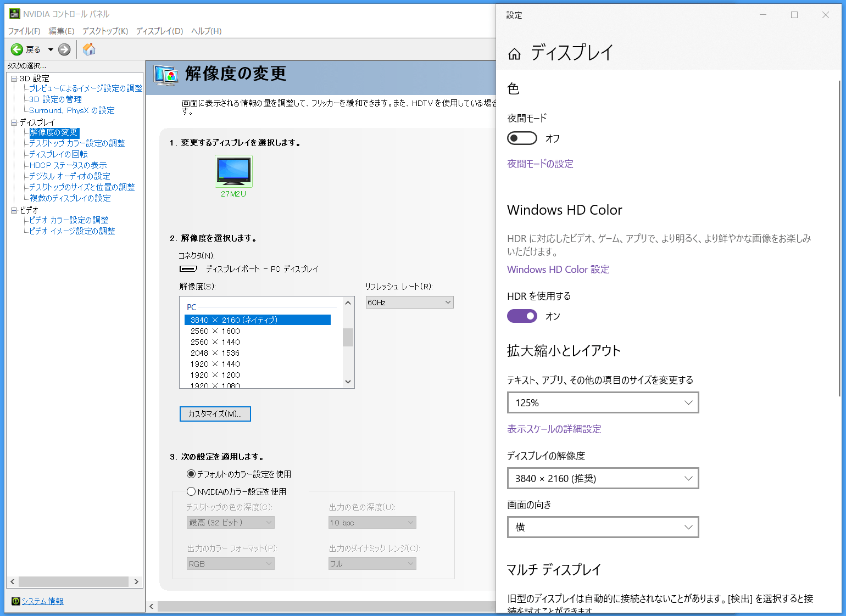The width and height of the screenshot is (846, 616).
Task: Open the Home icon in NVIDIA toolbar
Action: tap(89, 49)
